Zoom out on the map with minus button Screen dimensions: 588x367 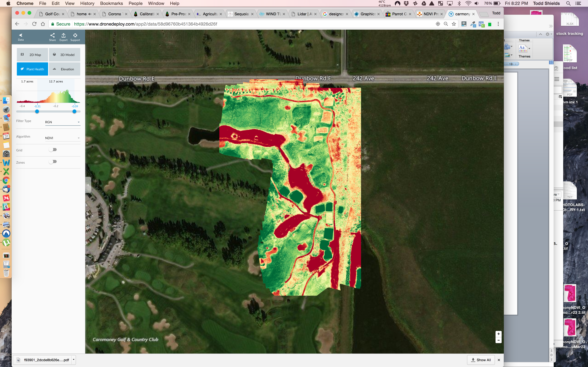(498, 340)
